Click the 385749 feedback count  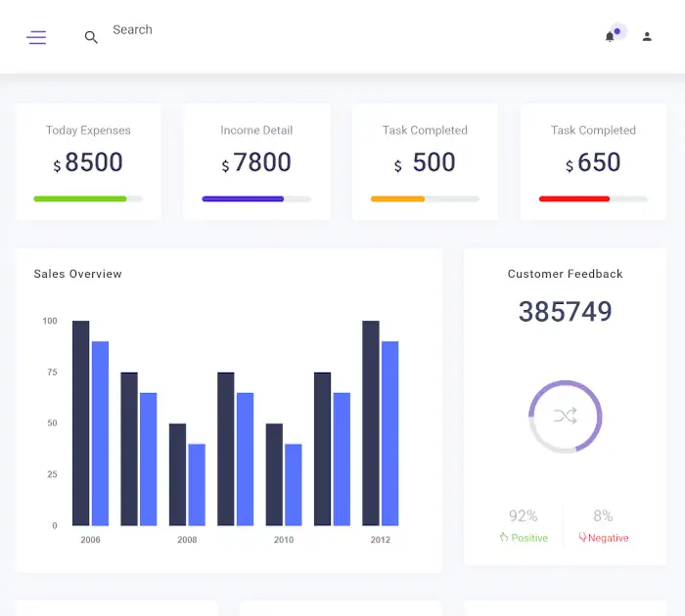tap(565, 311)
